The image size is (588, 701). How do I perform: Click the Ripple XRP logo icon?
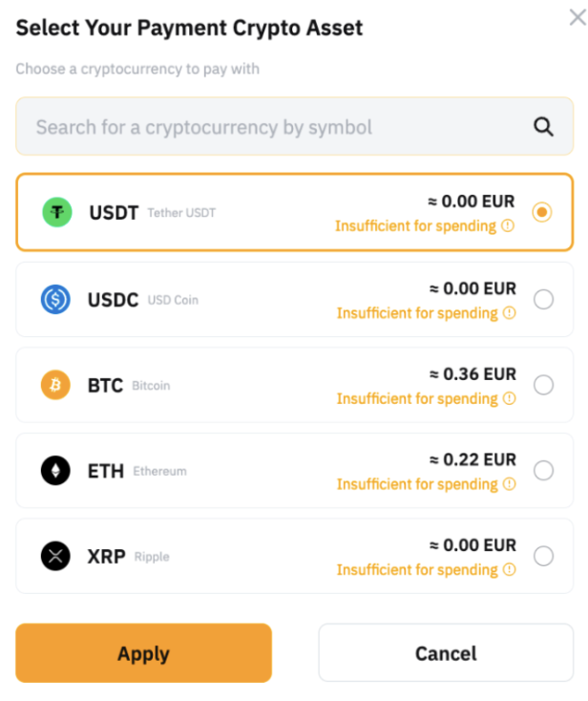pos(56,556)
